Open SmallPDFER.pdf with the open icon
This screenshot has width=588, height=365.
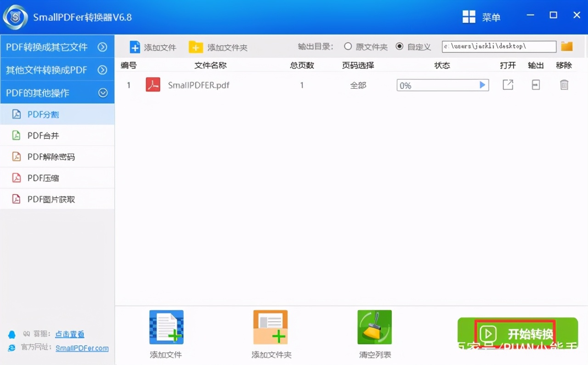[x=508, y=85]
